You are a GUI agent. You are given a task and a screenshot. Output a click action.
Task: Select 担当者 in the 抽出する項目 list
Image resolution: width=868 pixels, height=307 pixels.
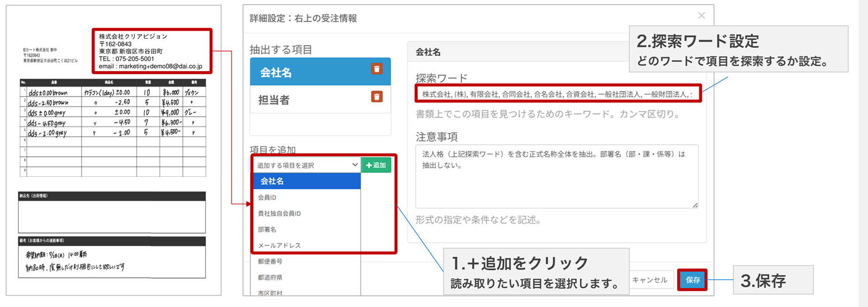[x=307, y=99]
